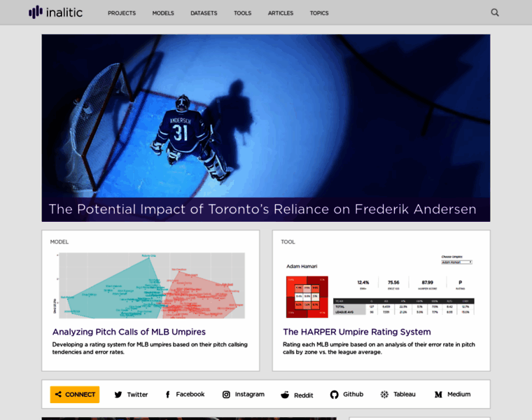Follow the Medium text link

(x=459, y=394)
